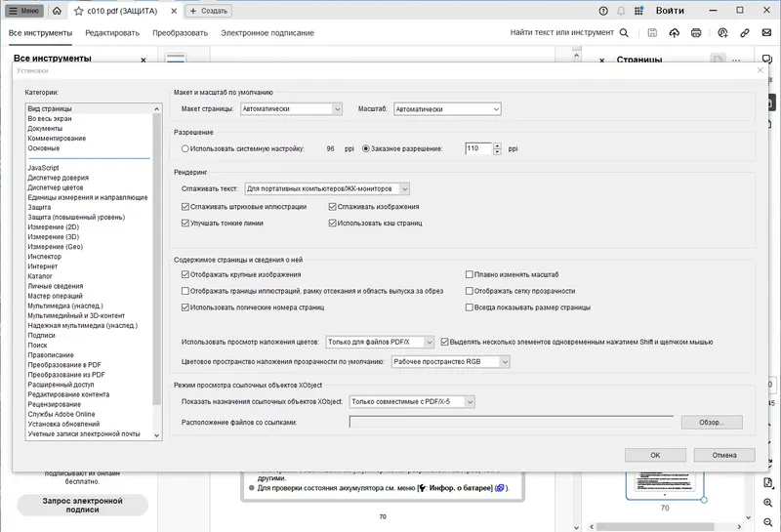781x532 pixels.
Task: Close the Все инструменты panel
Action: click(144, 61)
